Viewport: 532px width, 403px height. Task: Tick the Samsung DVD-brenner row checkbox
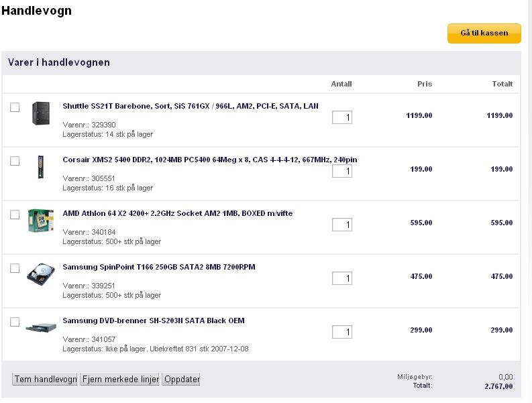(x=15, y=322)
